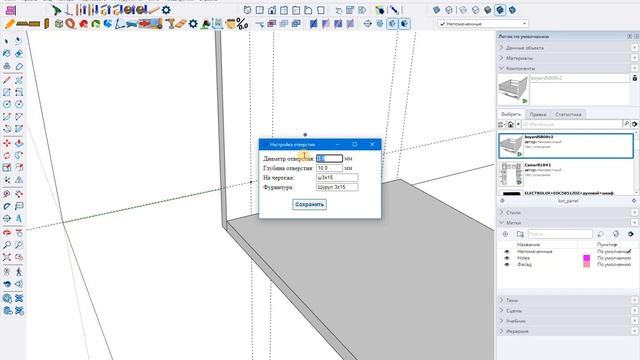This screenshot has height=360, width=640.
Task: Click the Holes tag pink color swatch
Action: point(587,258)
